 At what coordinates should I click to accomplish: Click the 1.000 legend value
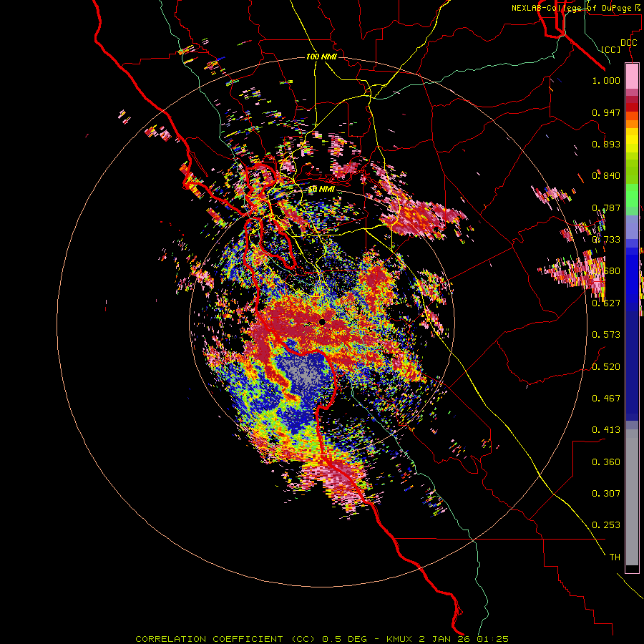(606, 80)
